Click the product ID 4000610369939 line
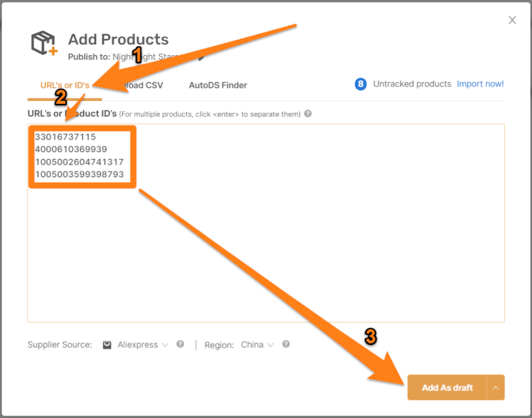This screenshot has width=532, height=418. (x=71, y=149)
